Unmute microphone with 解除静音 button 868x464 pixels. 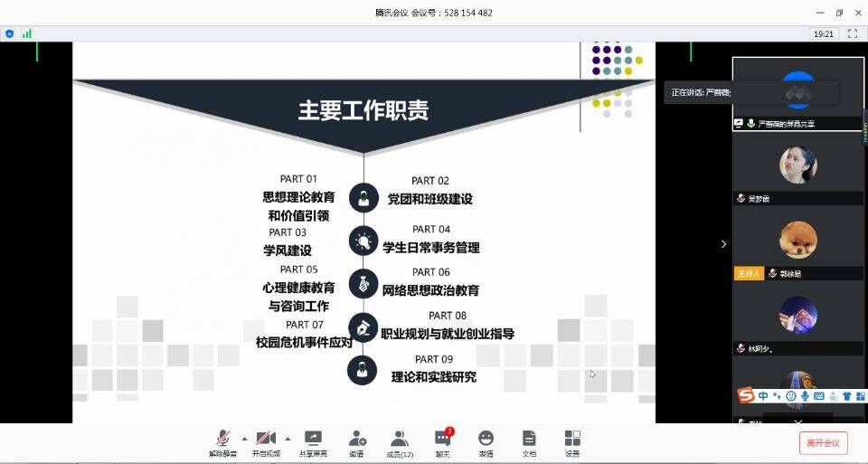click(222, 442)
